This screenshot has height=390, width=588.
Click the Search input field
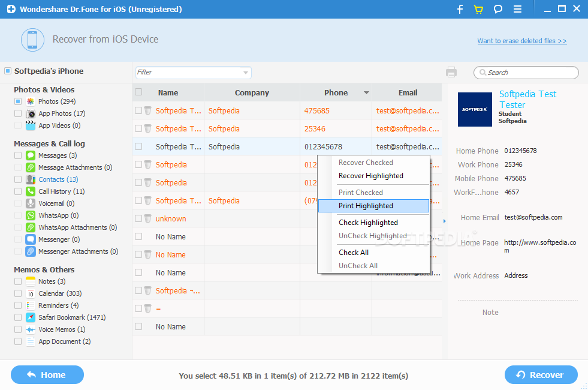click(526, 73)
